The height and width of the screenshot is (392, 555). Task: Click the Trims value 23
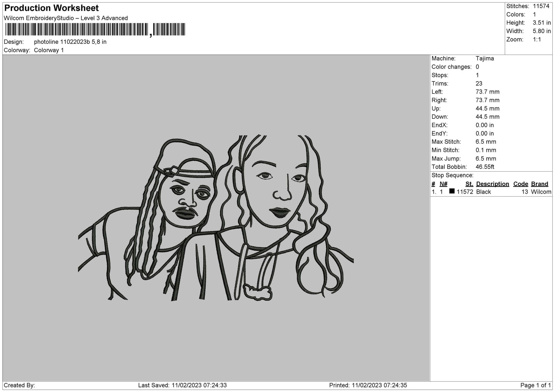pos(479,84)
